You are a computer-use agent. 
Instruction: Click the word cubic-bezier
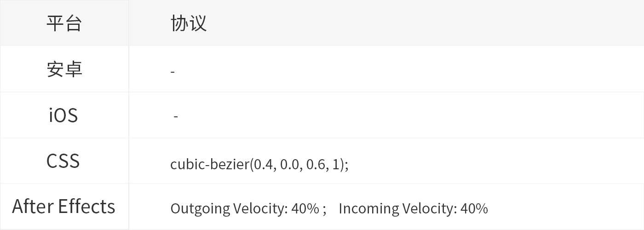pyautogui.click(x=209, y=164)
